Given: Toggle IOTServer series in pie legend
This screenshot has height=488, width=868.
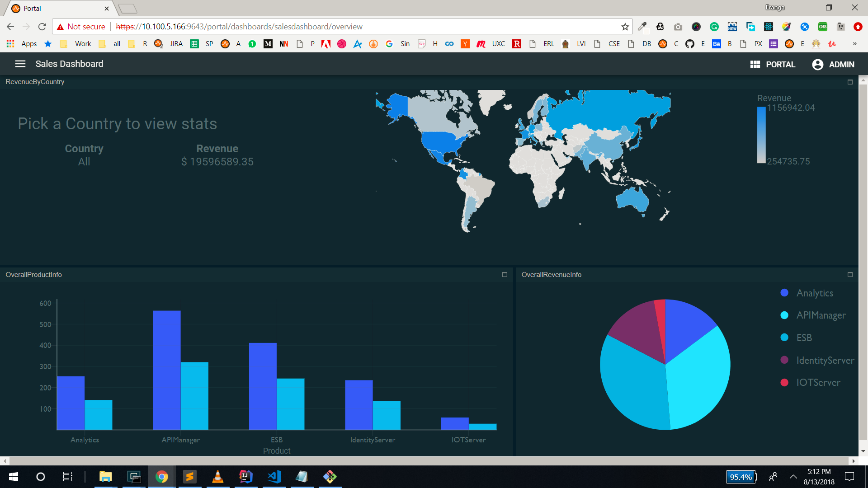Looking at the screenshot, I should click(811, 382).
